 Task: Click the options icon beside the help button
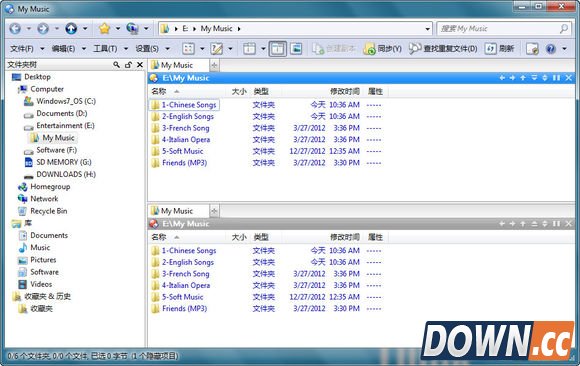coord(532,48)
